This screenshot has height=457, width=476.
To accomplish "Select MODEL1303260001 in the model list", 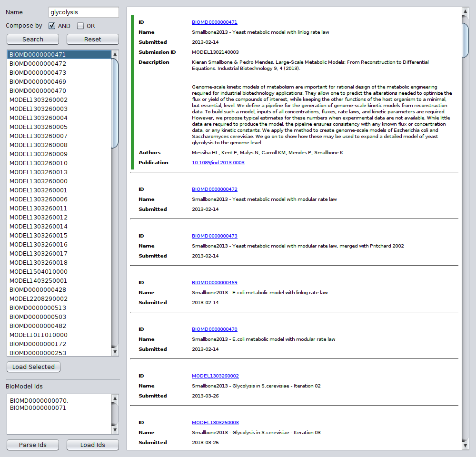I will (x=59, y=190).
